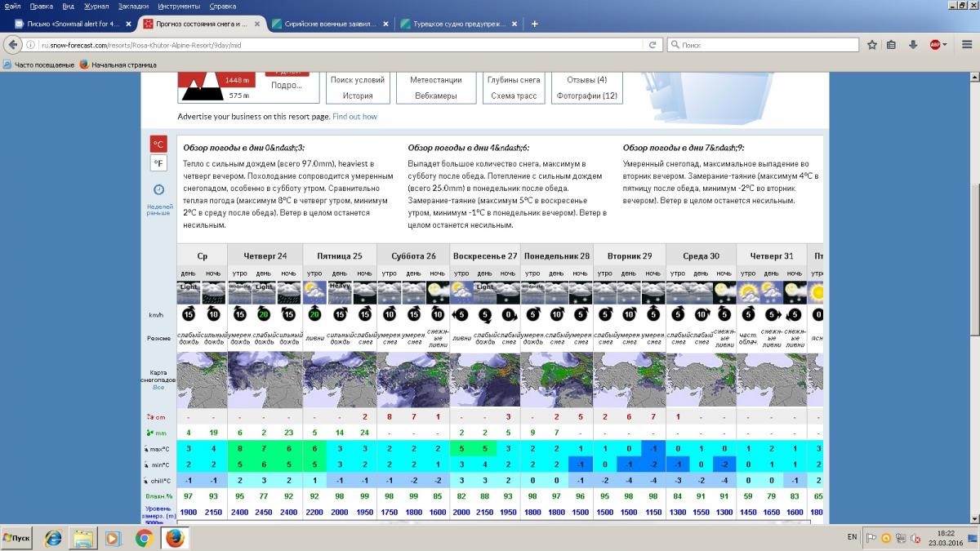Image resolution: width=980 pixels, height=551 pixels.
Task: Click the 'Неделей раньше' clock icon
Action: (158, 189)
